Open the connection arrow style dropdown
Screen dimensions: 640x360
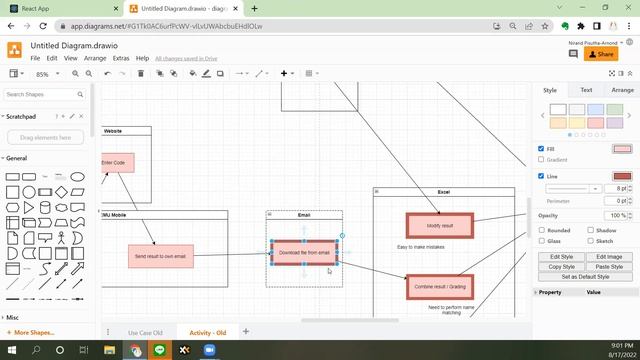pos(242,73)
